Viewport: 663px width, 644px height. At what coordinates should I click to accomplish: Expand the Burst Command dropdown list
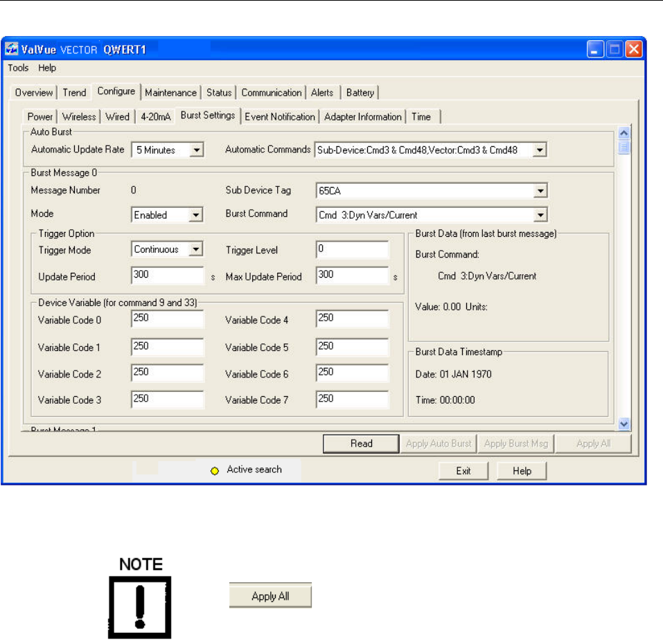pyautogui.click(x=540, y=215)
